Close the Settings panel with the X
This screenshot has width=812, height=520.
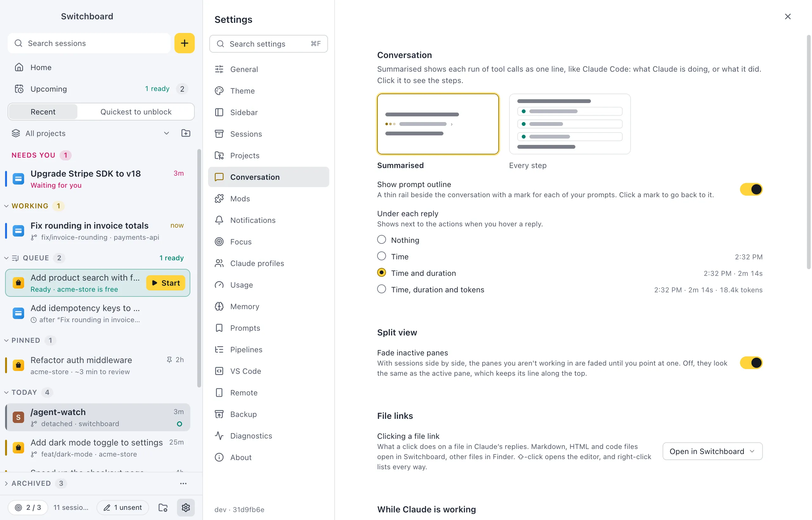tap(788, 16)
